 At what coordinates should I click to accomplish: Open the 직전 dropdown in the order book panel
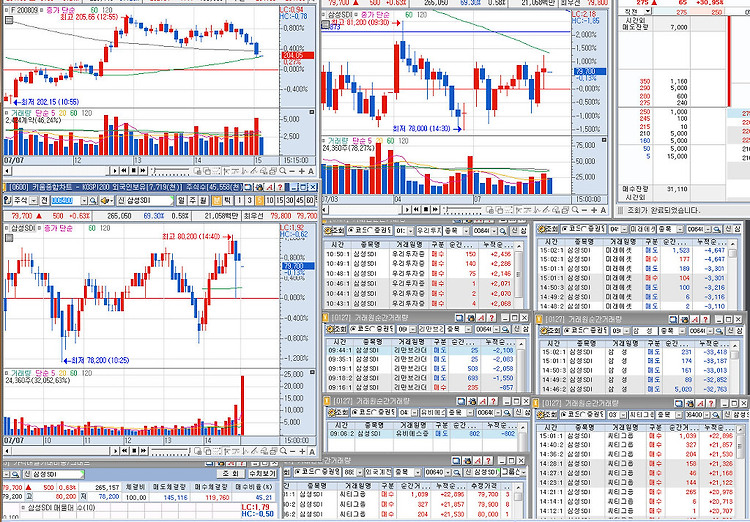point(648,11)
